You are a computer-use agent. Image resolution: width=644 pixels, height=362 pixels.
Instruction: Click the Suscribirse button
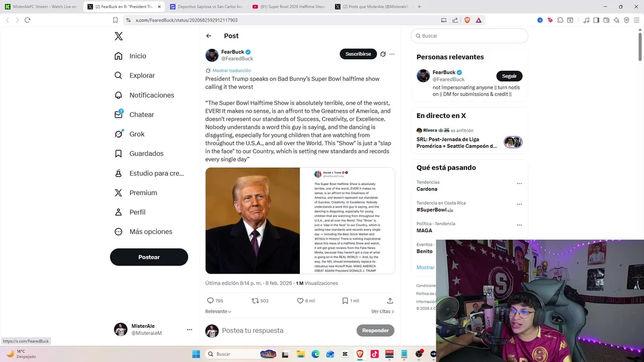pyautogui.click(x=358, y=54)
